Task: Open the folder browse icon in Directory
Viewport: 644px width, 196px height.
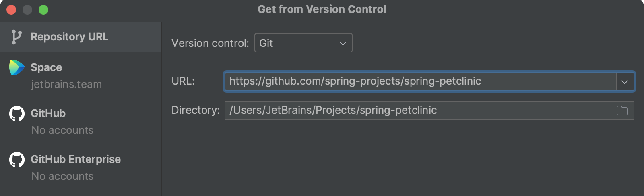Action: pos(622,111)
